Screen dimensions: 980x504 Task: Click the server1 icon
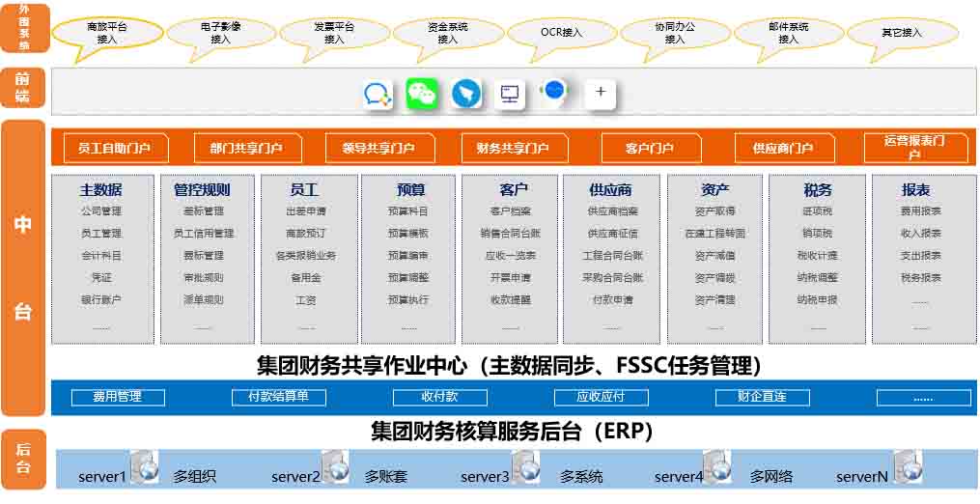146,468
